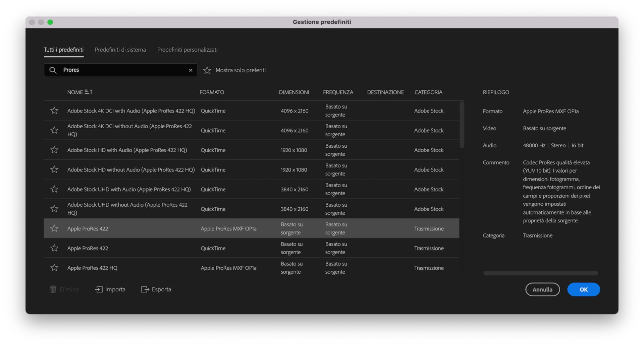Open Predefiniti personalizzati tab
The image size is (644, 346).
[187, 50]
